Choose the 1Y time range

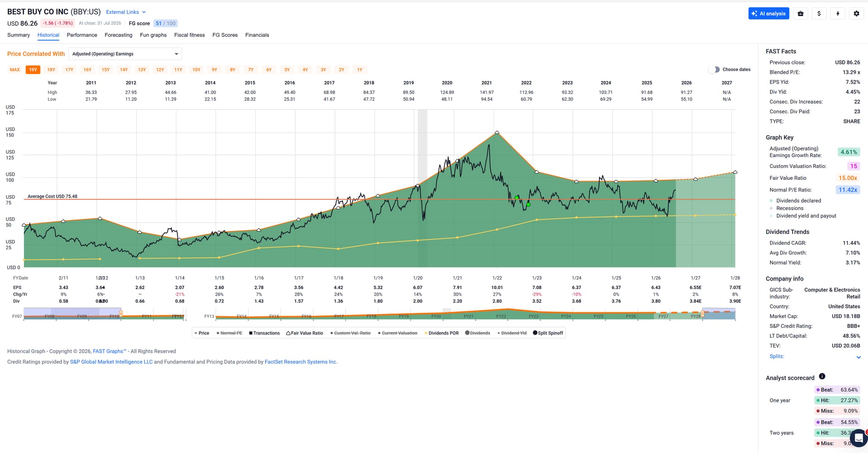point(360,70)
